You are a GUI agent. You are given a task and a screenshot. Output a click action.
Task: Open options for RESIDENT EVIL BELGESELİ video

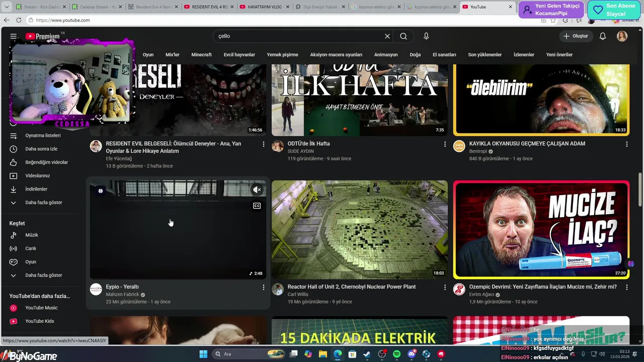263,144
